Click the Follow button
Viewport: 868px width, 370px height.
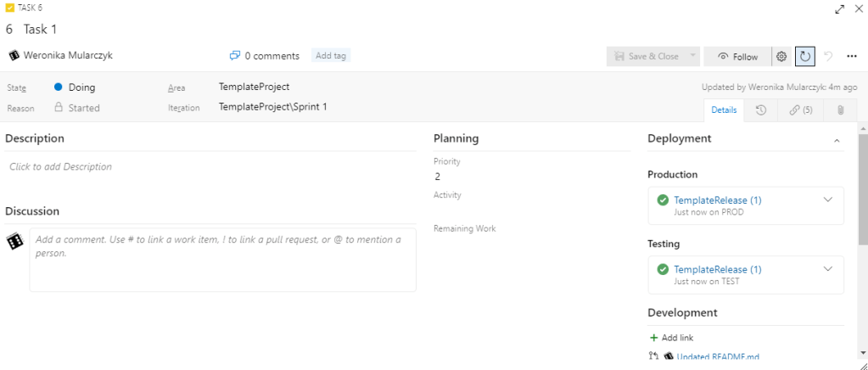pyautogui.click(x=737, y=56)
